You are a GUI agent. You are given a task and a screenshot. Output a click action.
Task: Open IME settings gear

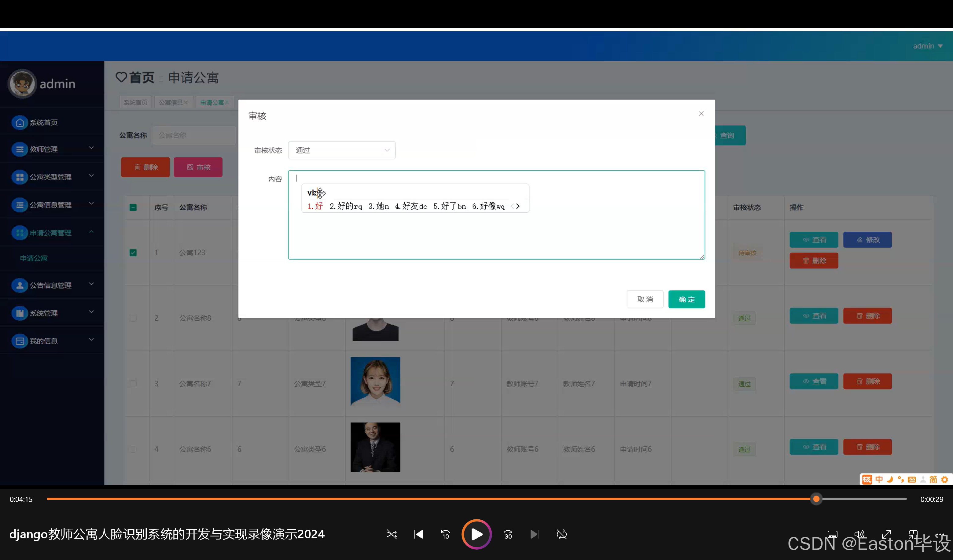coord(945,480)
